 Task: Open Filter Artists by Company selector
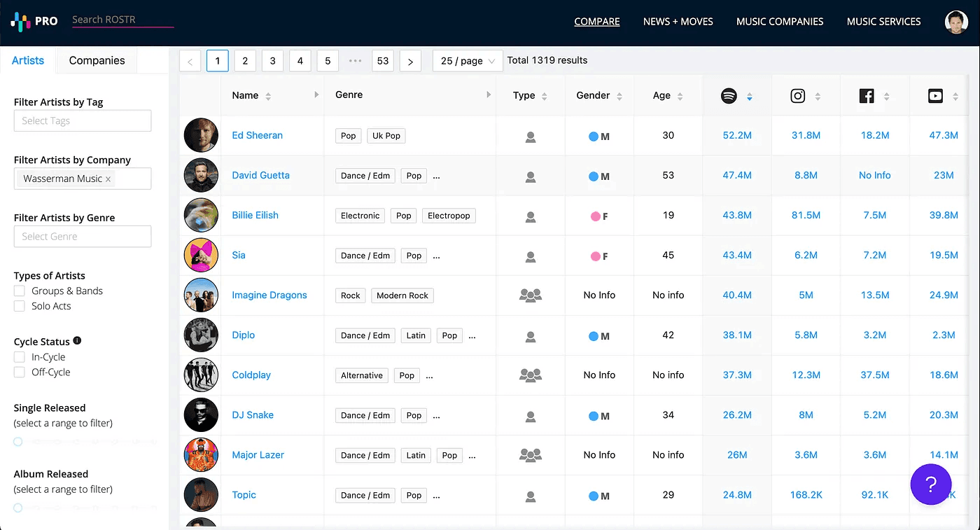(83, 179)
